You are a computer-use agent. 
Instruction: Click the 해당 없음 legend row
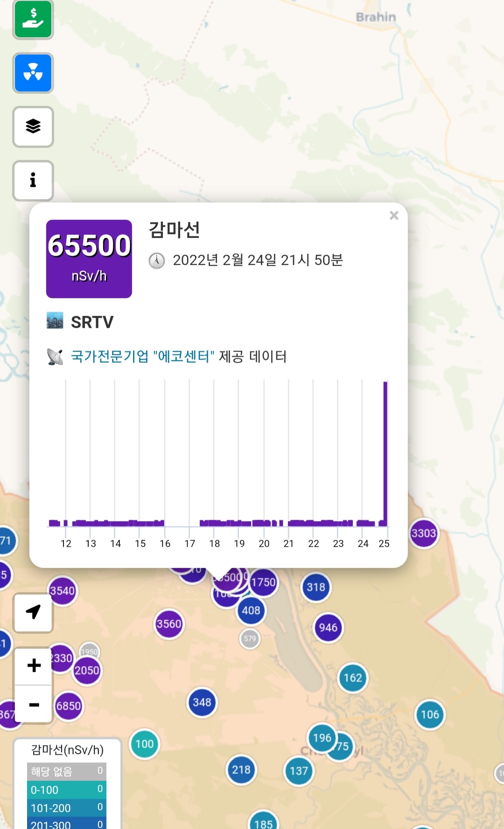click(x=67, y=772)
